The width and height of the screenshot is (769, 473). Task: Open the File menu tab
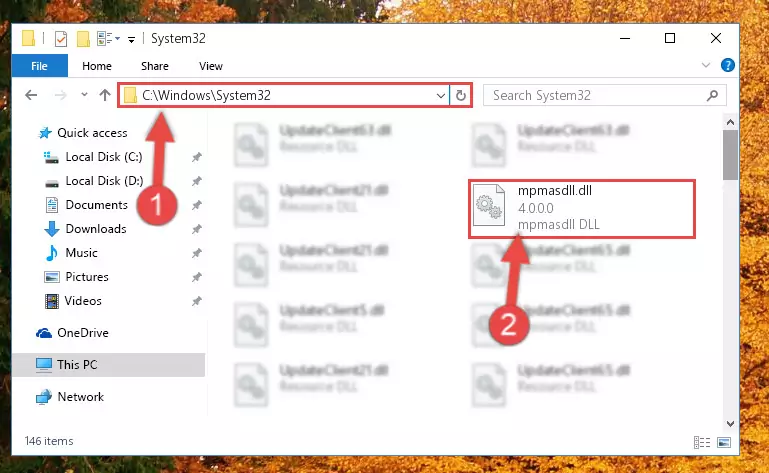39,66
